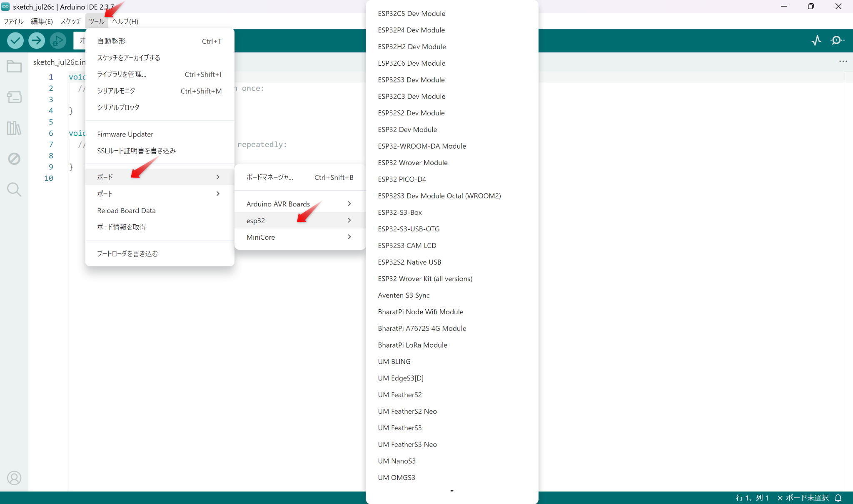Open the user account profile icon

pyautogui.click(x=14, y=478)
